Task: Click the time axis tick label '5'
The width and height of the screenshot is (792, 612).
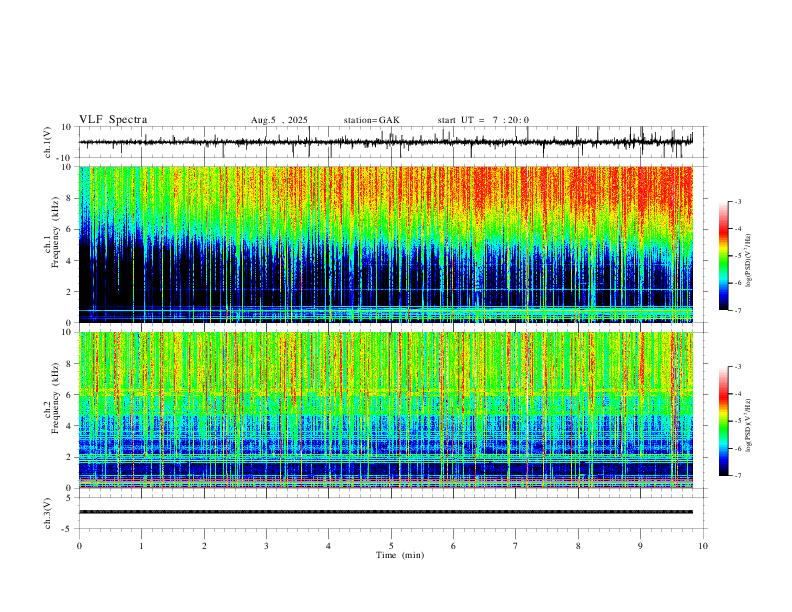Action: pyautogui.click(x=390, y=546)
